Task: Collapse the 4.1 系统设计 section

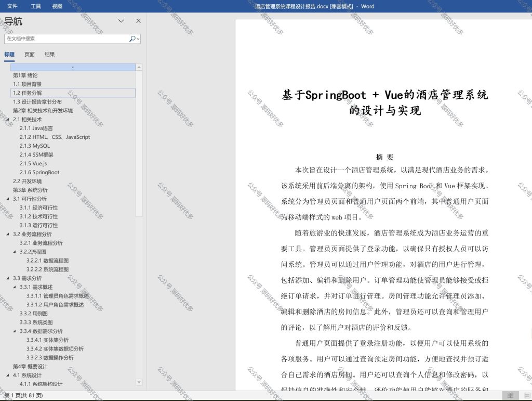Action: (8, 376)
